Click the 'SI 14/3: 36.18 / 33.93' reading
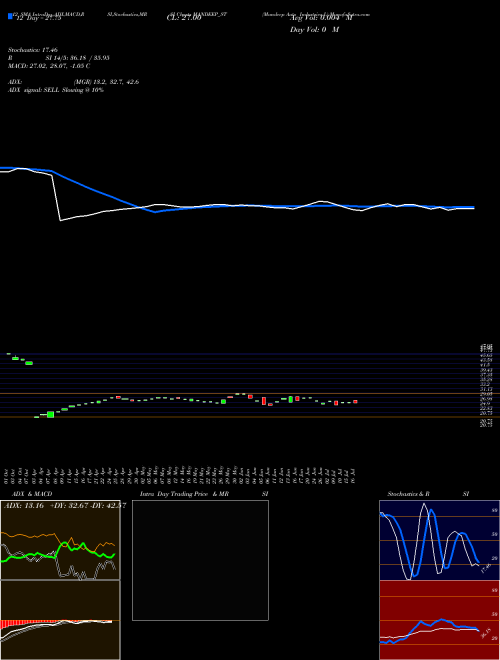 tap(77, 58)
